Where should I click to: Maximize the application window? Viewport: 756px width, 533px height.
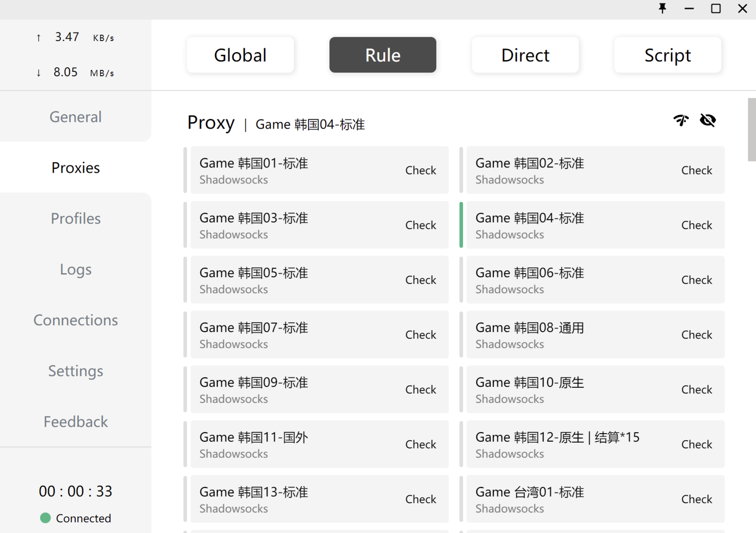pyautogui.click(x=716, y=9)
